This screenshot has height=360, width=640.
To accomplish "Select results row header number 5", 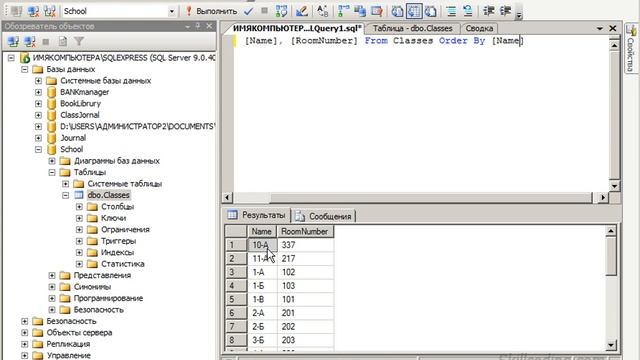I will click(x=236, y=299).
